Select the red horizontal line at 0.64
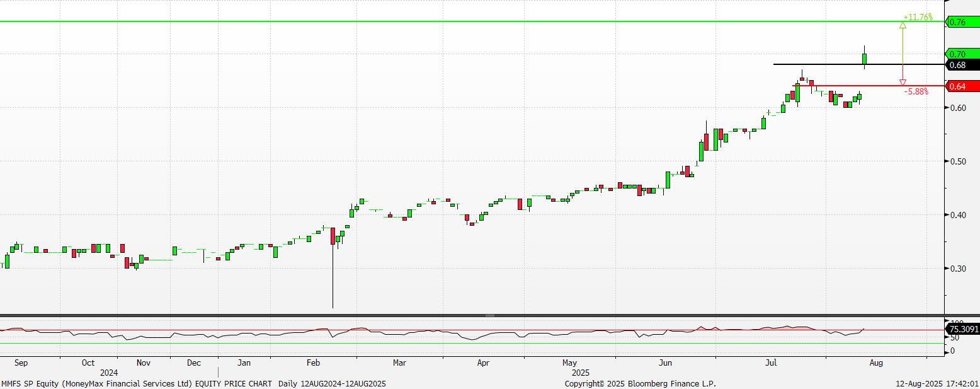The height and width of the screenshot is (389, 980). coord(869,86)
